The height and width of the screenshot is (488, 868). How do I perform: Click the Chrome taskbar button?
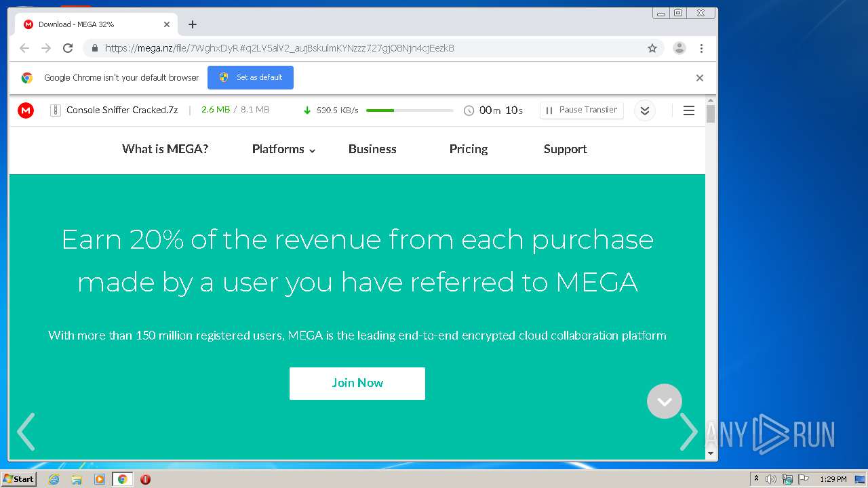[x=122, y=479]
